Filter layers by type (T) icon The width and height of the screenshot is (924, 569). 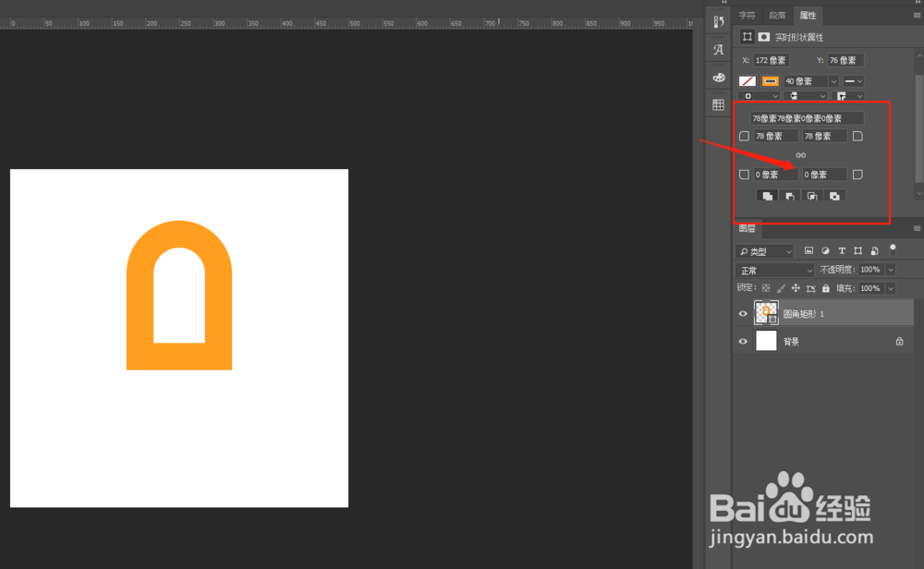[x=842, y=251]
